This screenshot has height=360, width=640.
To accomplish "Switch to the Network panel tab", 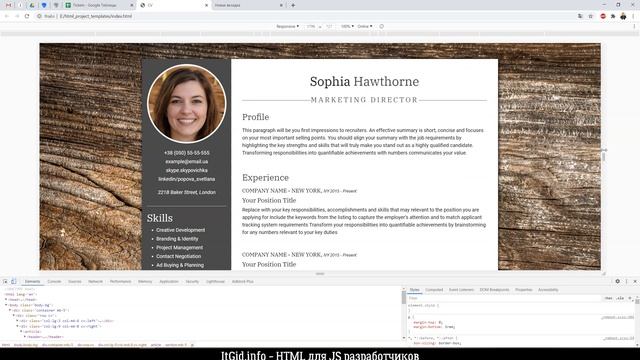I will [96, 282].
